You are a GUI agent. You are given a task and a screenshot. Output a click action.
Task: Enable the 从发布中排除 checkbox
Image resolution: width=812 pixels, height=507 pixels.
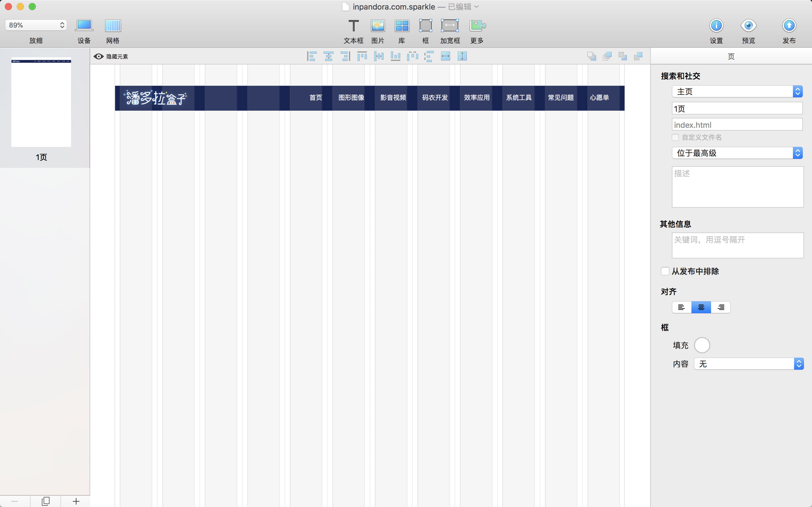pos(665,271)
